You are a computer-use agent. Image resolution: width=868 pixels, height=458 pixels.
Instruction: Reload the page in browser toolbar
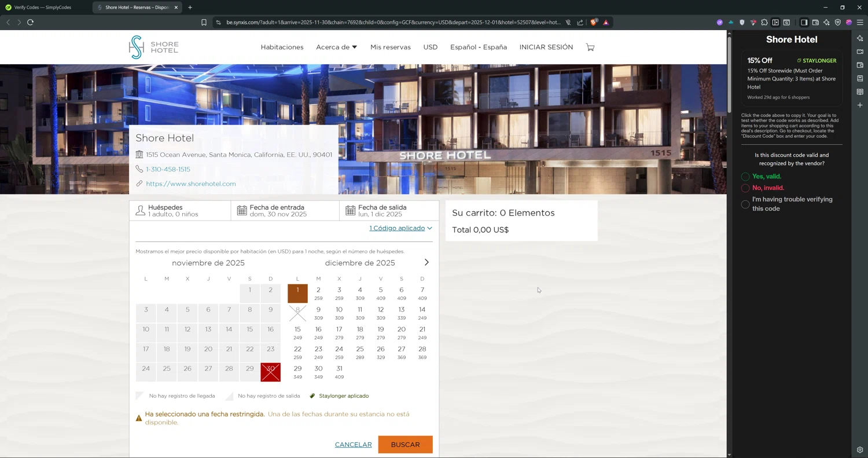click(x=30, y=22)
